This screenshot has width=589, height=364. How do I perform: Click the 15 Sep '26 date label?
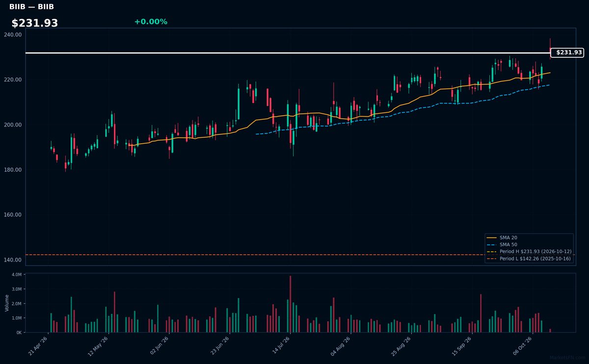(x=461, y=347)
